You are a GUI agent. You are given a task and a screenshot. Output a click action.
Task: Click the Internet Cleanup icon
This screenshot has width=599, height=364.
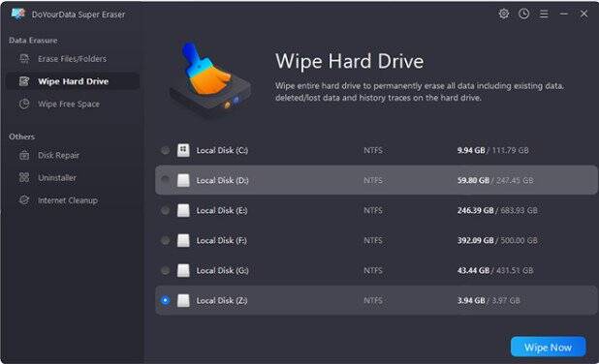pyautogui.click(x=24, y=200)
